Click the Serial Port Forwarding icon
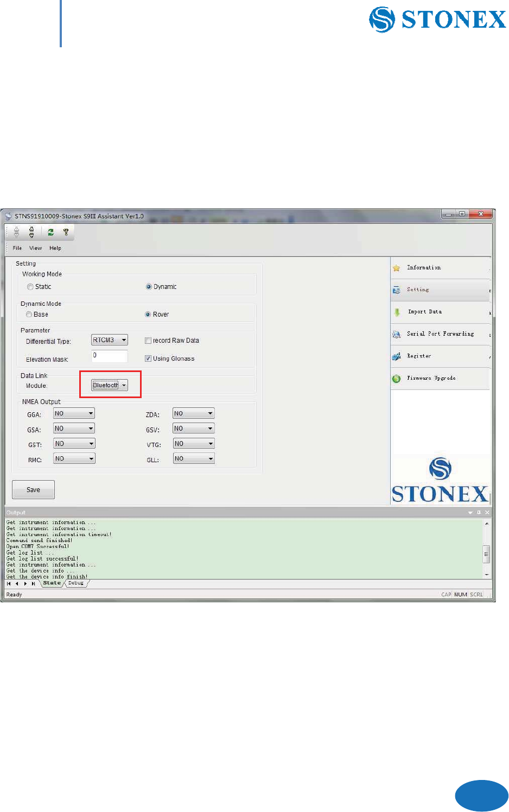The image size is (509, 812). [x=397, y=334]
